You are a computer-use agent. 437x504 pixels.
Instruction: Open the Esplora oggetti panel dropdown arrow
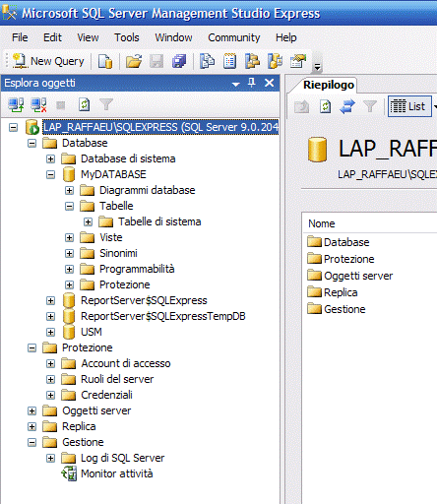235,84
